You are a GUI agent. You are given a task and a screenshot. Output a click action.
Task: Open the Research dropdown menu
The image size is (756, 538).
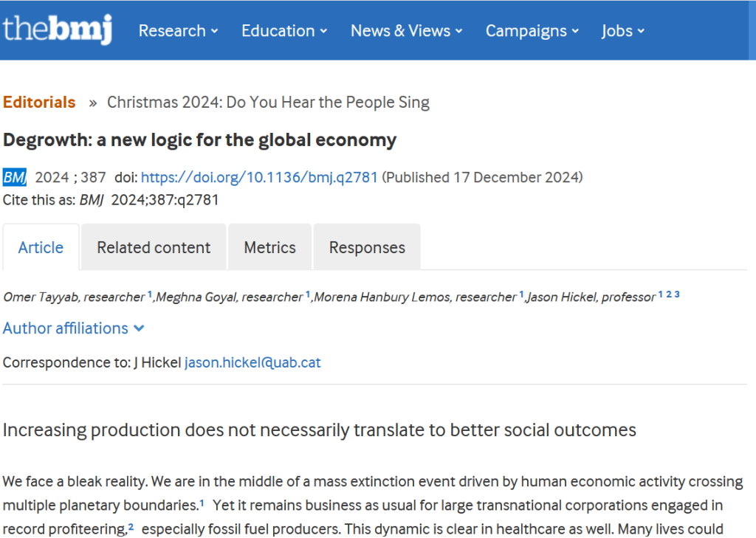(x=179, y=31)
